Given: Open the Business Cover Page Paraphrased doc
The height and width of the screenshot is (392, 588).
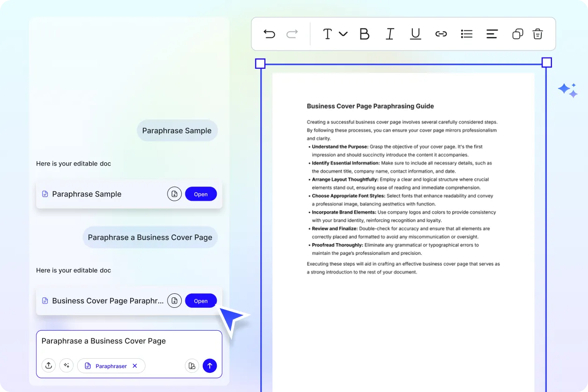Looking at the screenshot, I should 201,300.
